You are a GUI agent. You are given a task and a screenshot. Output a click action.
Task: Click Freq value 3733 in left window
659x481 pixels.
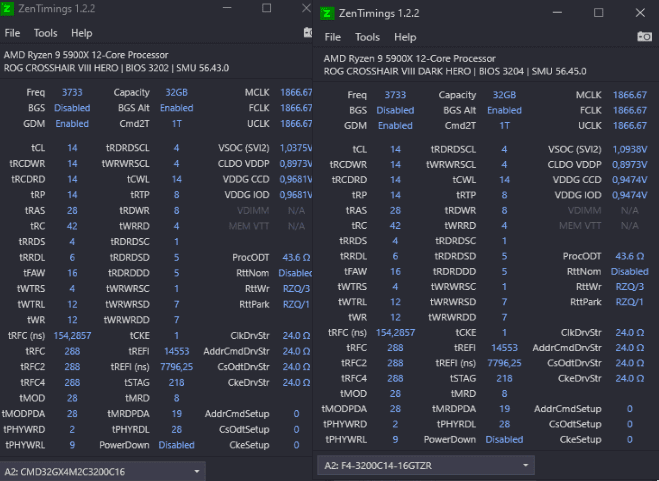point(72,92)
